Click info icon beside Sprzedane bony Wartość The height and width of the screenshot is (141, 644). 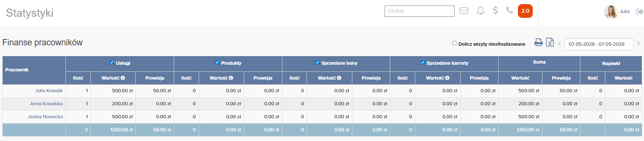click(x=339, y=78)
